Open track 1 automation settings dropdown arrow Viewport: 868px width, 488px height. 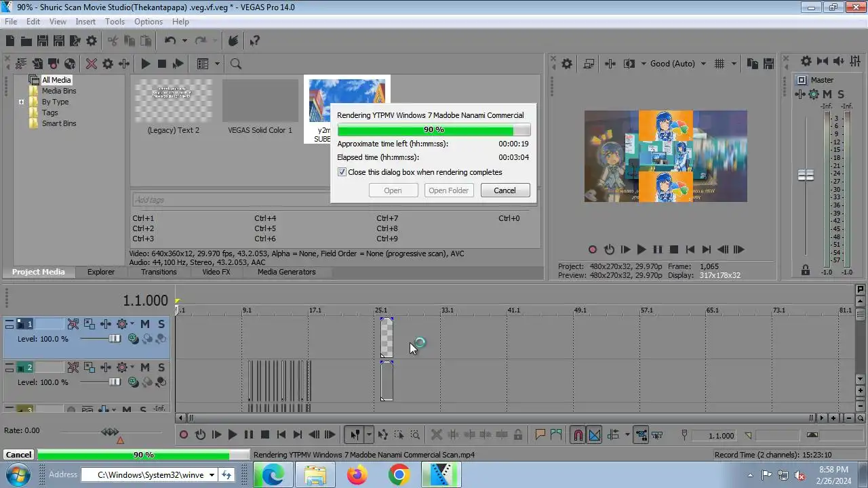[x=132, y=324]
